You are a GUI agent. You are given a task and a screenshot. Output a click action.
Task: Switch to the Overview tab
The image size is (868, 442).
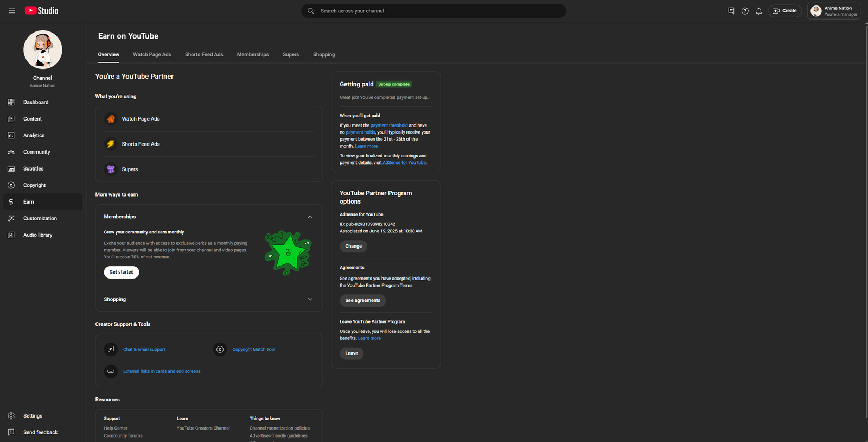coord(108,54)
